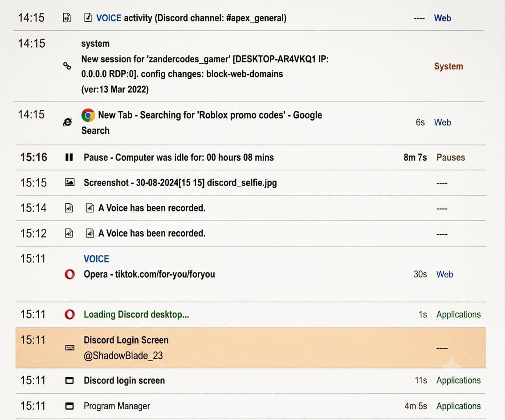Viewport: 505px width, 420px height.
Task: Open the Web link in Roblox search row
Action: coord(443,122)
